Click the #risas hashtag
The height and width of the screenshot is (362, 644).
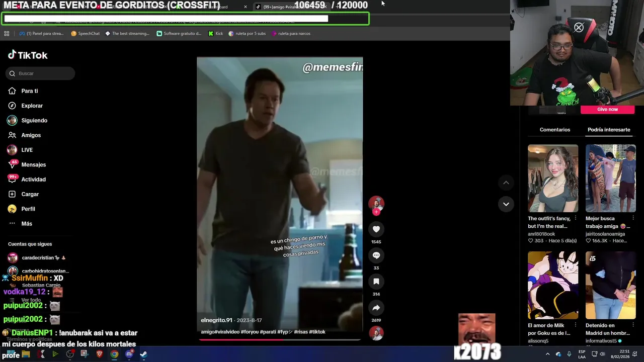[x=300, y=332]
